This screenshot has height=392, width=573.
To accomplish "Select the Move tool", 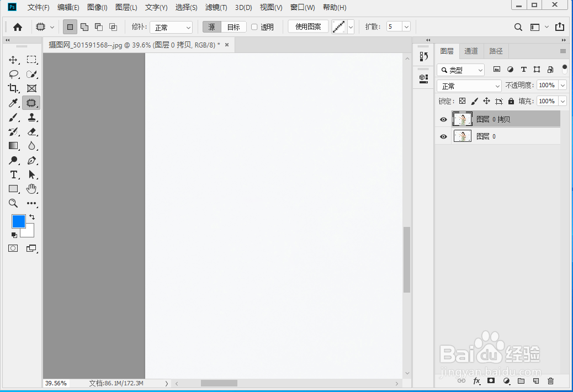I will [x=13, y=60].
